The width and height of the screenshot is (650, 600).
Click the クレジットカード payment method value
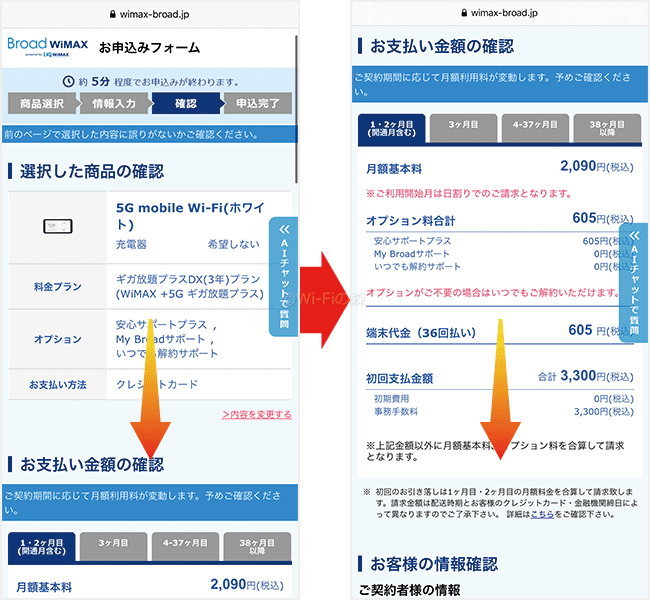[157, 384]
